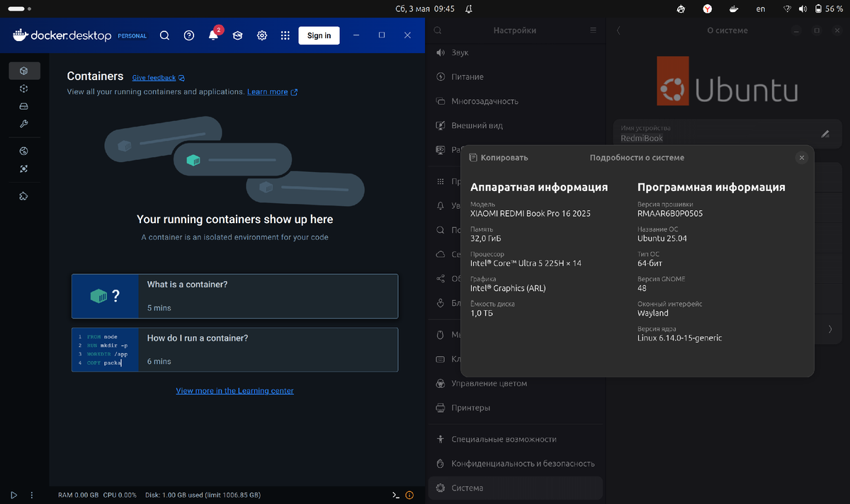
Task: Open the Extensions puzzle icon in Docker sidebar
Action: click(x=24, y=196)
